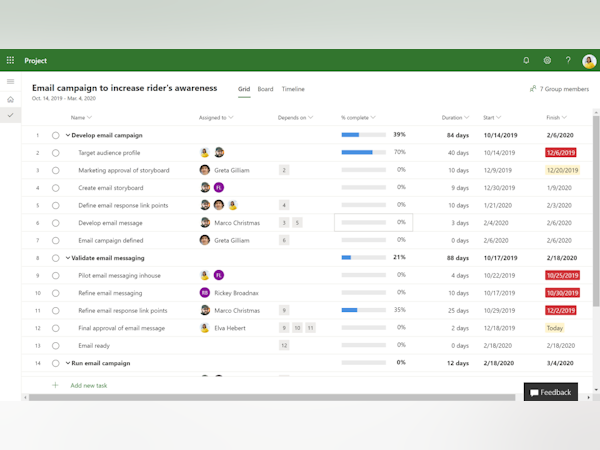Click Refine email response link points 35% bar
The width and height of the screenshot is (600, 450).
[x=364, y=310]
